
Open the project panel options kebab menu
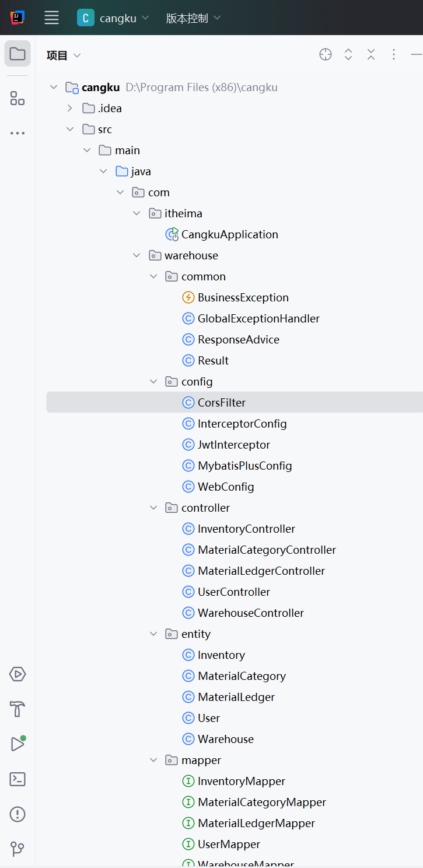click(x=394, y=54)
